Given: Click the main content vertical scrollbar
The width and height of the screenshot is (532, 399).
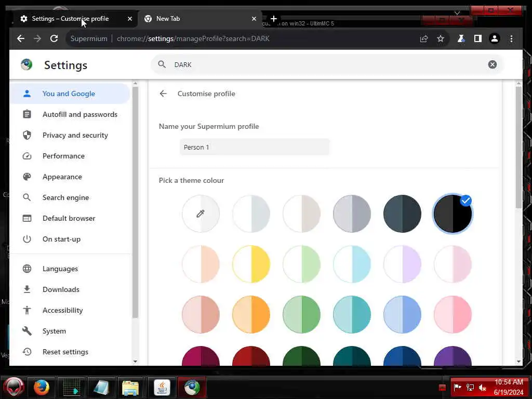Looking at the screenshot, I should coord(518,148).
